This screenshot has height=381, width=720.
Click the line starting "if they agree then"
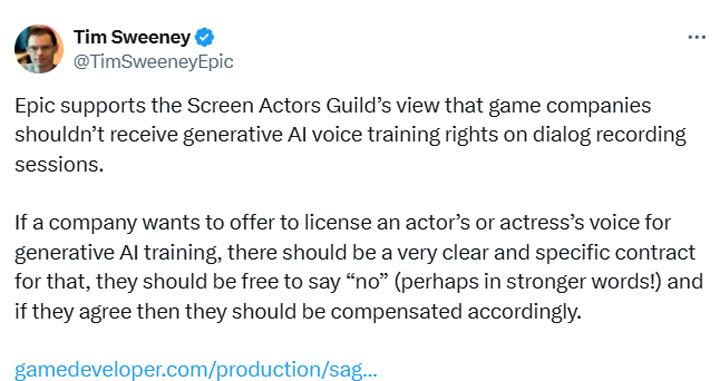click(x=298, y=312)
